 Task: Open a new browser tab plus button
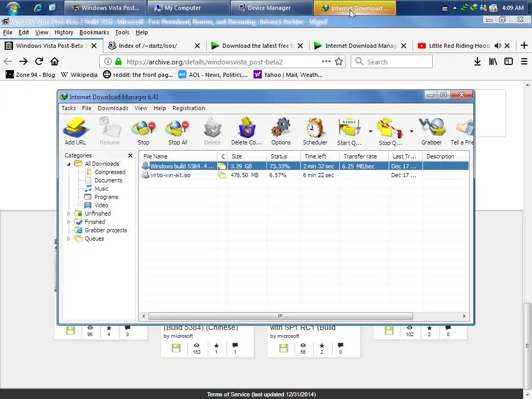point(524,46)
